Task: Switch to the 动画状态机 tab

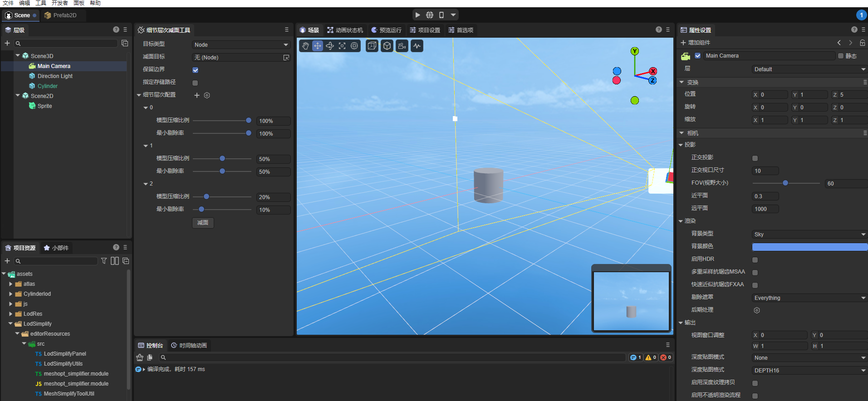Action: [345, 30]
